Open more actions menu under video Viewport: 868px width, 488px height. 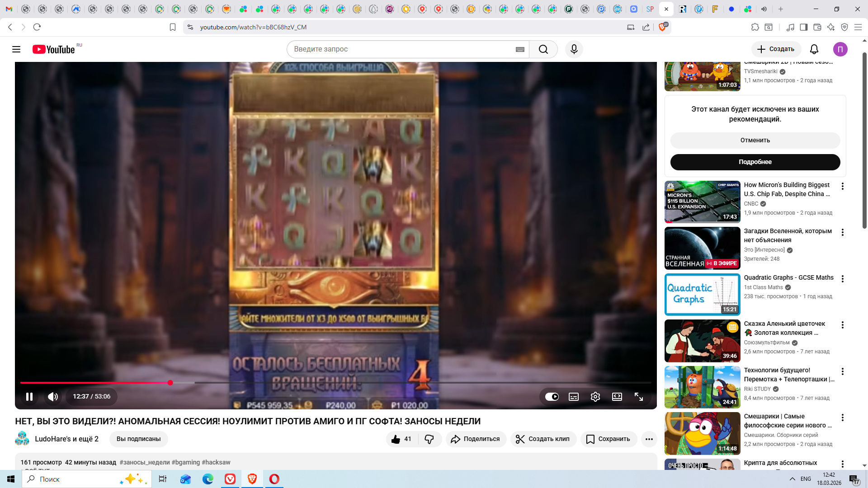[649, 439]
